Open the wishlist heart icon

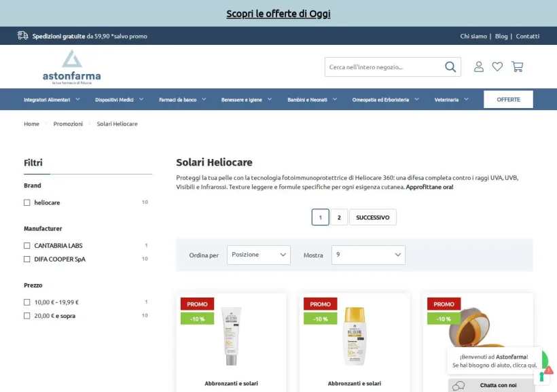pos(497,67)
